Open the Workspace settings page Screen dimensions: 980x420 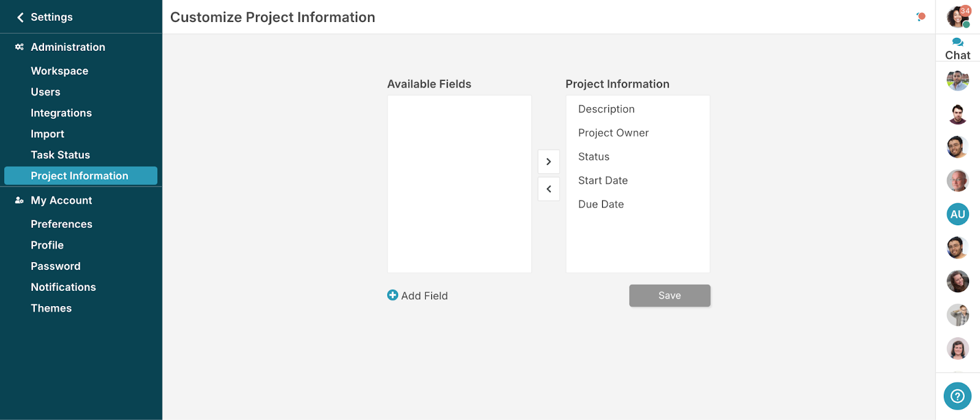(x=59, y=71)
